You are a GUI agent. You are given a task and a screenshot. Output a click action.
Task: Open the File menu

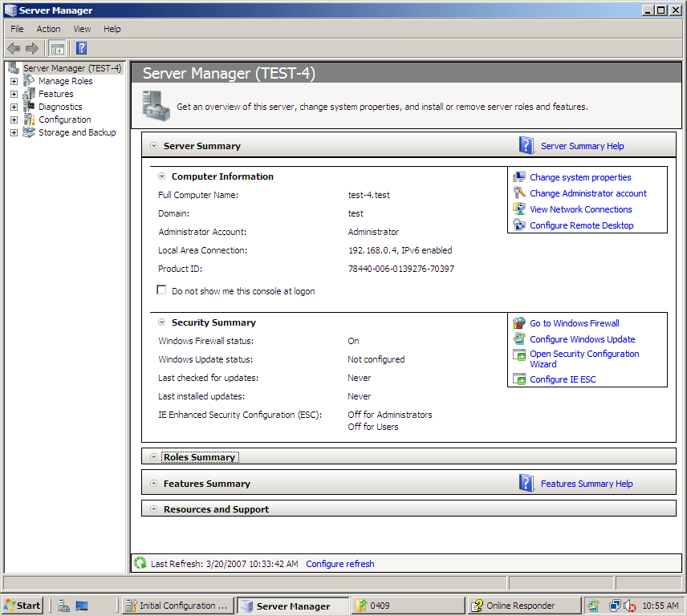pyautogui.click(x=17, y=29)
